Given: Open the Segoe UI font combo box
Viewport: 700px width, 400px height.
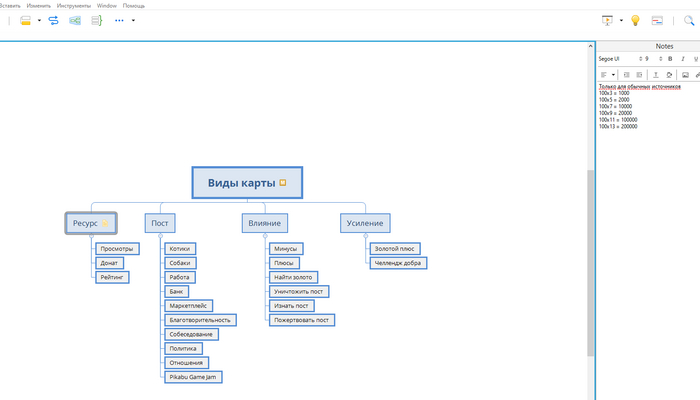Looking at the screenshot, I should point(620,59).
